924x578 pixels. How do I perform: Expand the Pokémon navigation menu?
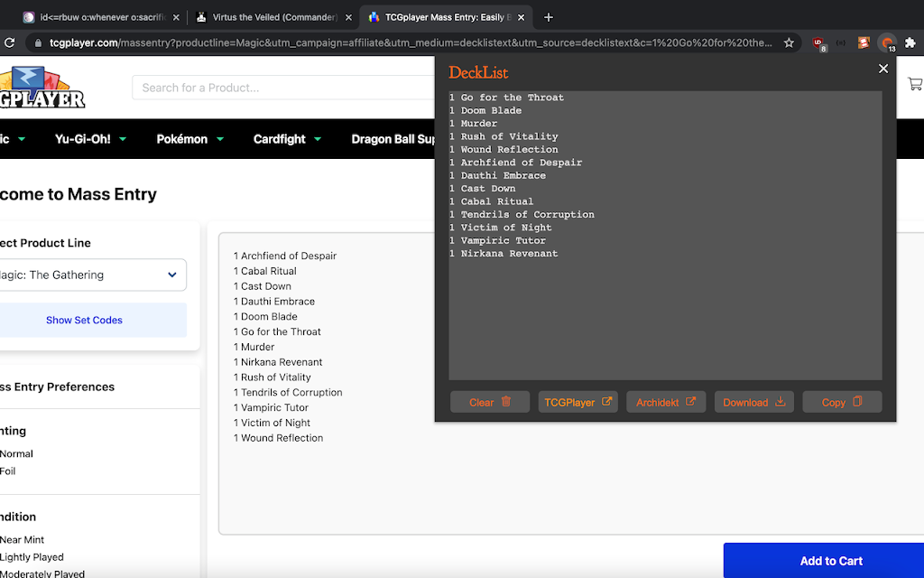(x=189, y=139)
